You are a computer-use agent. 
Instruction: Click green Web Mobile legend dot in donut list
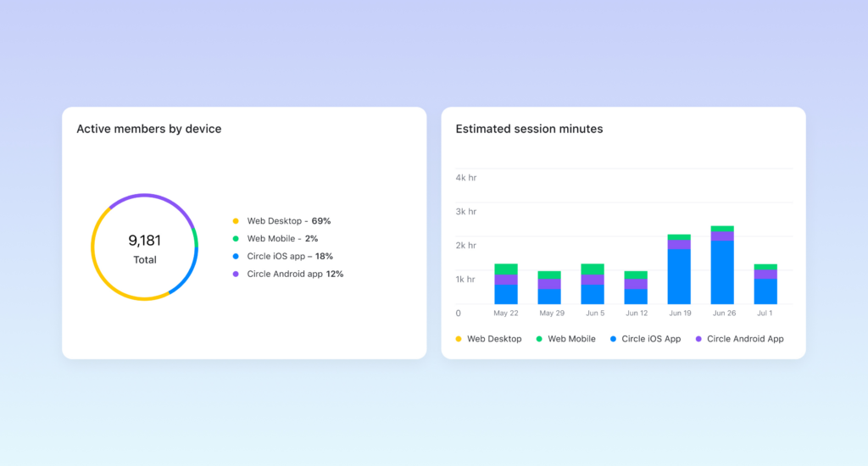236,239
